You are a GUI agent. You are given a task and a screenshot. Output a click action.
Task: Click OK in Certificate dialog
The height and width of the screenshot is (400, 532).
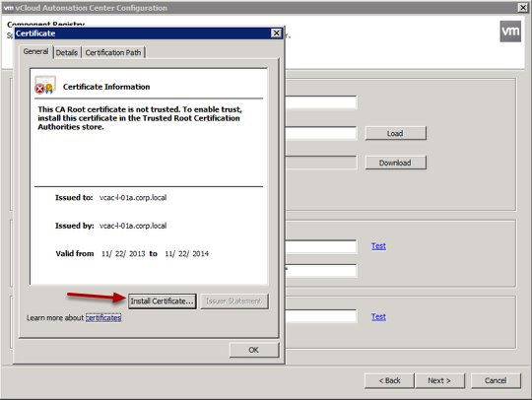(254, 350)
